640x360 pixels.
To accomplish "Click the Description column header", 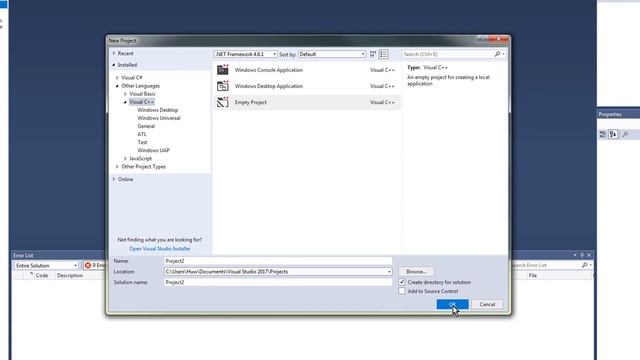I will 70,276.
